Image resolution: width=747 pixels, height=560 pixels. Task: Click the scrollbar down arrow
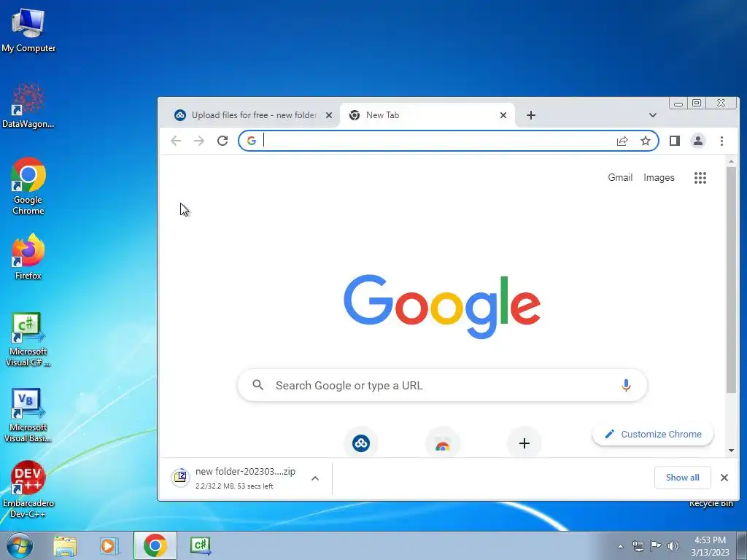[731, 451]
